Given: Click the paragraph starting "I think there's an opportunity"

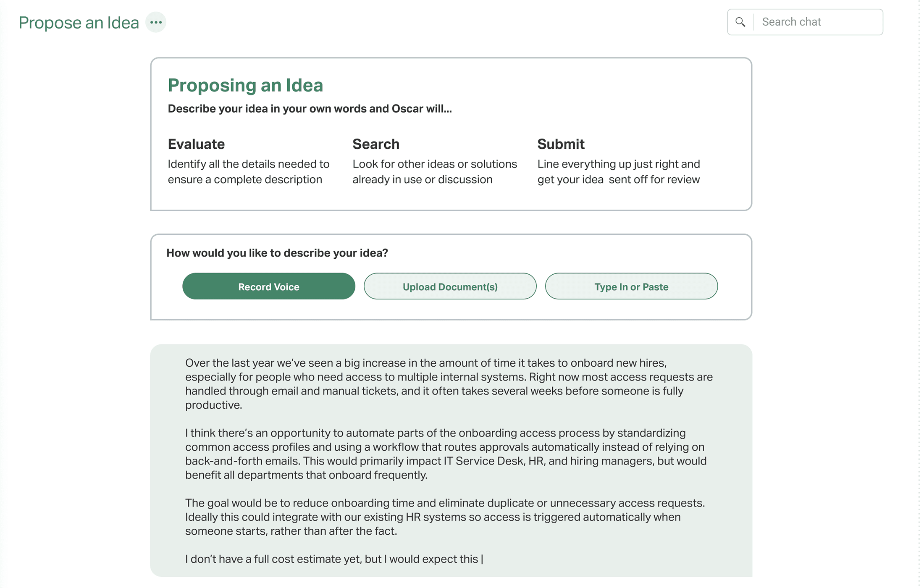Looking at the screenshot, I should pyautogui.click(x=446, y=454).
